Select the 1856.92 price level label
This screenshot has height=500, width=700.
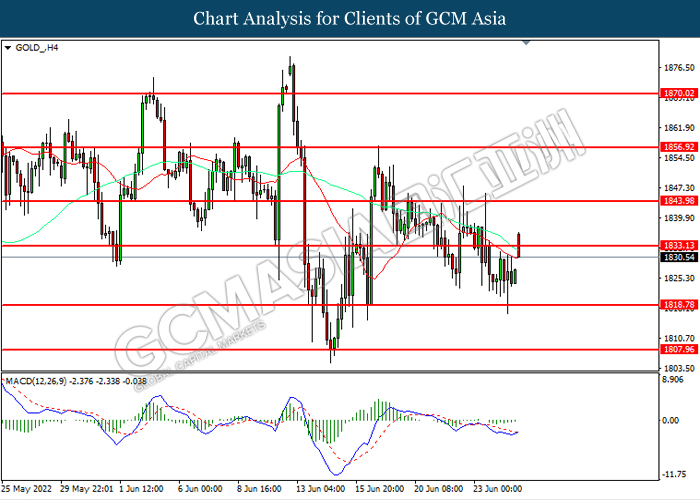pos(679,147)
